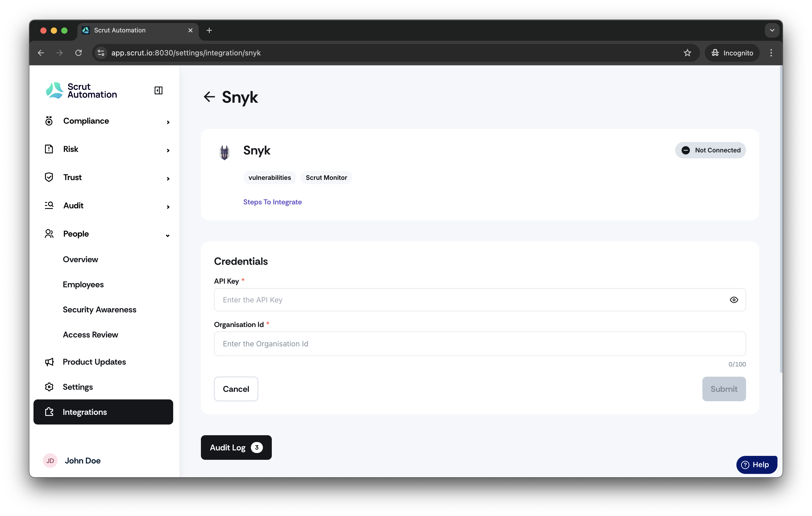Collapse the sidebar panel icon
The image size is (812, 516).
pos(158,90)
